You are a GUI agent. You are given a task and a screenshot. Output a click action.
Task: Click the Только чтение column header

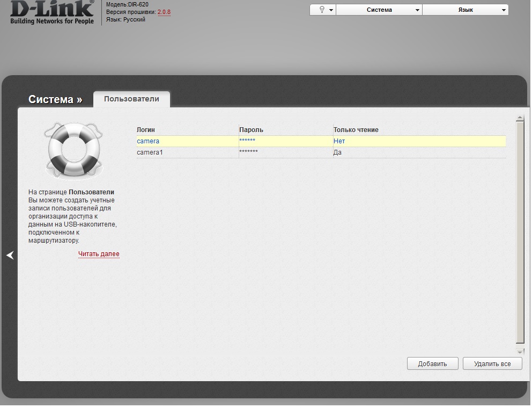356,130
